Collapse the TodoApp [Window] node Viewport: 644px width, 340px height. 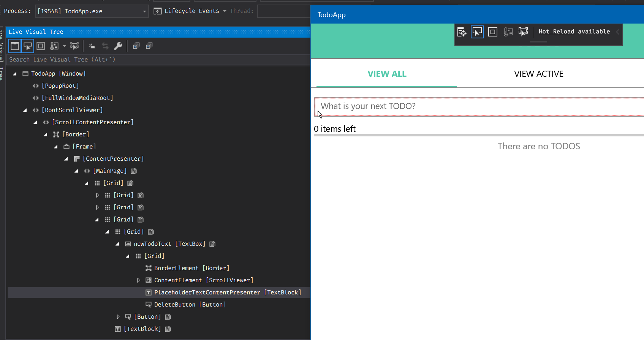15,74
